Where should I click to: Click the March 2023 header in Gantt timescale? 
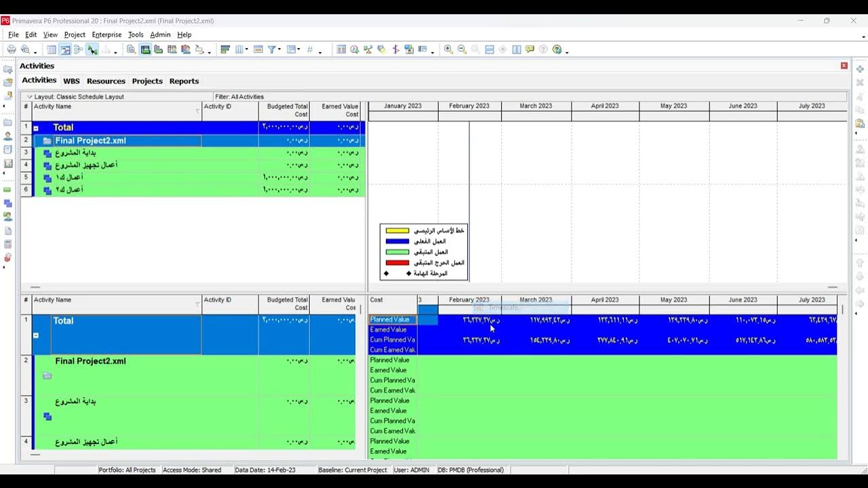tap(536, 106)
